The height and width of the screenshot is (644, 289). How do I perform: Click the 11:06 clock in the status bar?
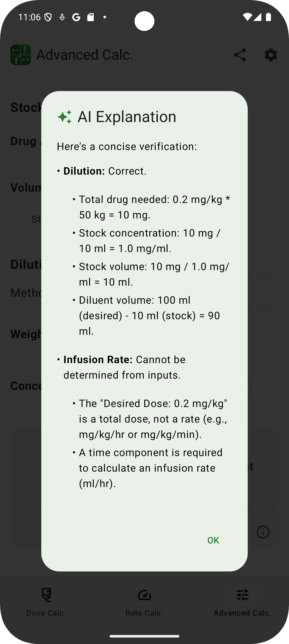29,17
